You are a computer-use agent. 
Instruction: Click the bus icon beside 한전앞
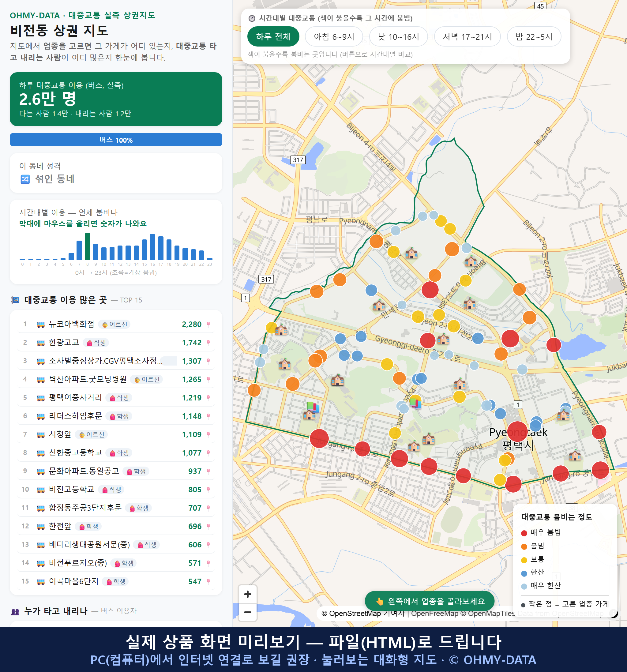click(x=40, y=527)
